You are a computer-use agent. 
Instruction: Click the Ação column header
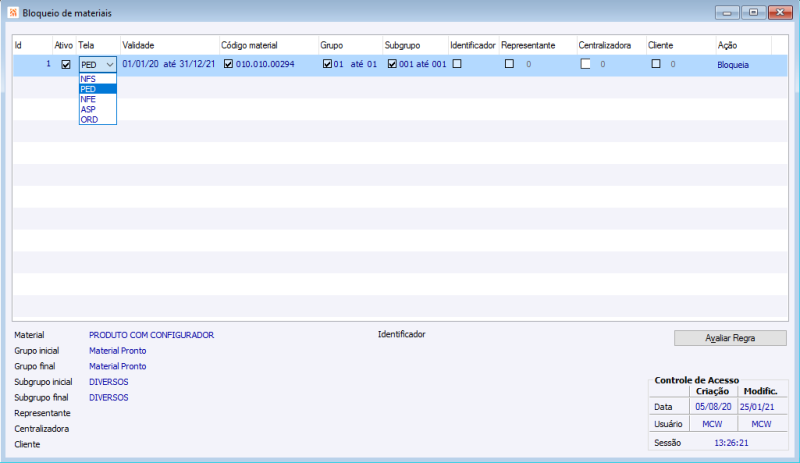tap(744, 45)
